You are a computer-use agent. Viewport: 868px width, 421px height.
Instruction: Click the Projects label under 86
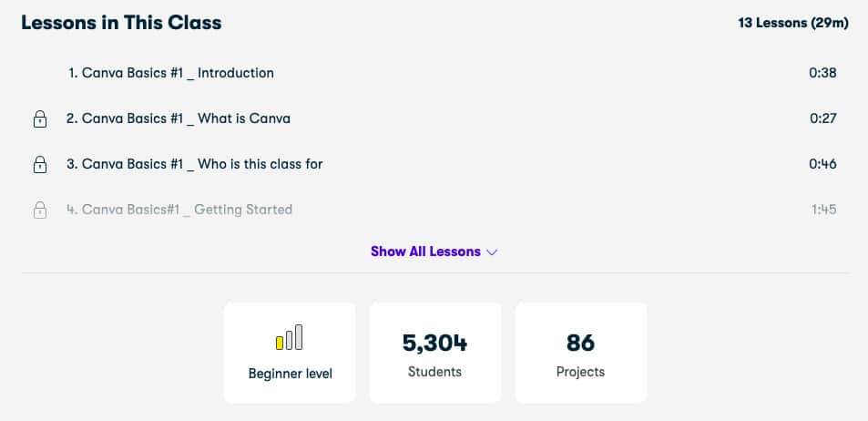tap(580, 372)
